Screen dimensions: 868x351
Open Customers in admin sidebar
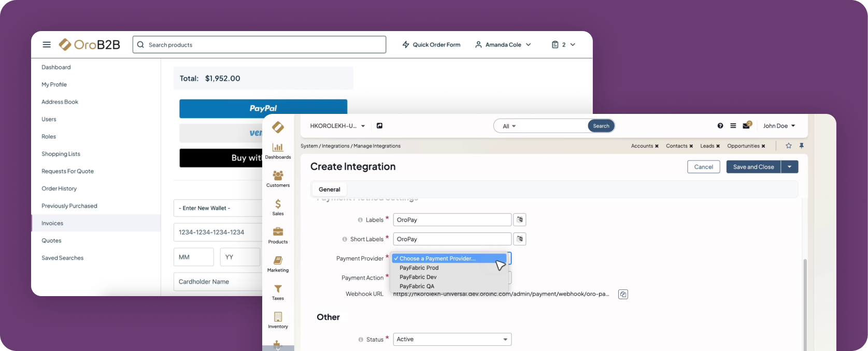click(x=278, y=179)
